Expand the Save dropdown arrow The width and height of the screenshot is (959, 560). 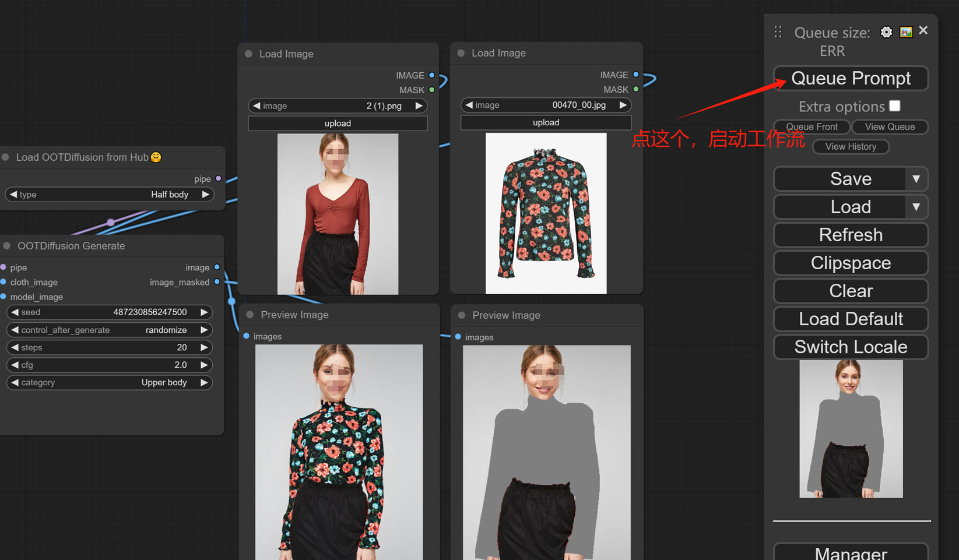(x=916, y=179)
